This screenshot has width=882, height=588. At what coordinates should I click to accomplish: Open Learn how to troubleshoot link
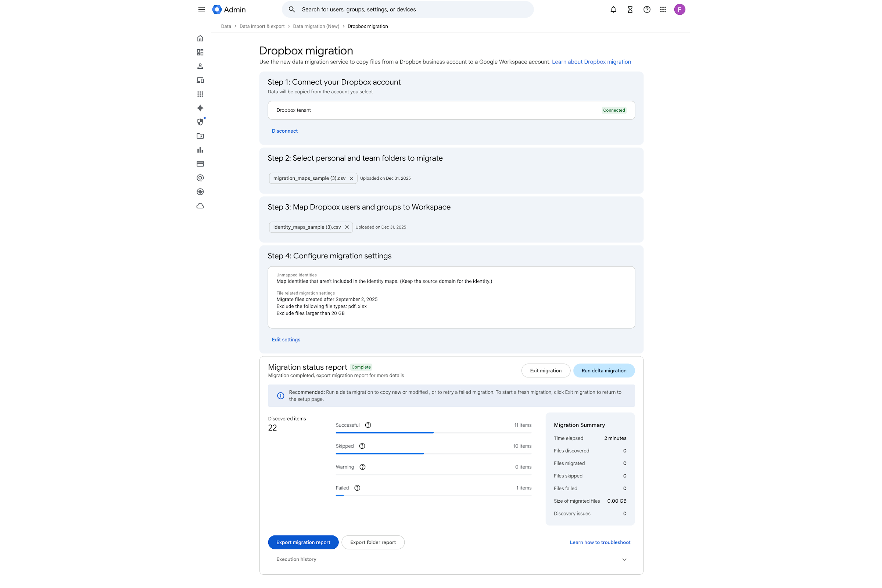[x=600, y=542]
